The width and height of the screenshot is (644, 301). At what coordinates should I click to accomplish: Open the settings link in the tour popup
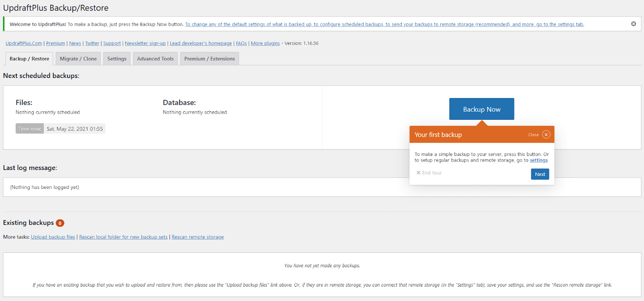point(539,160)
